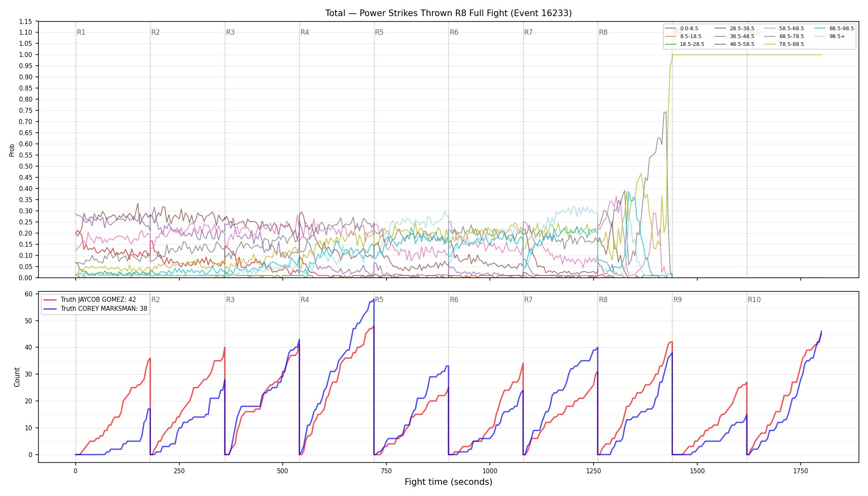Click the 1.00 tick on the Prob axis
Viewport: 868px width, 496px height.
click(x=26, y=55)
